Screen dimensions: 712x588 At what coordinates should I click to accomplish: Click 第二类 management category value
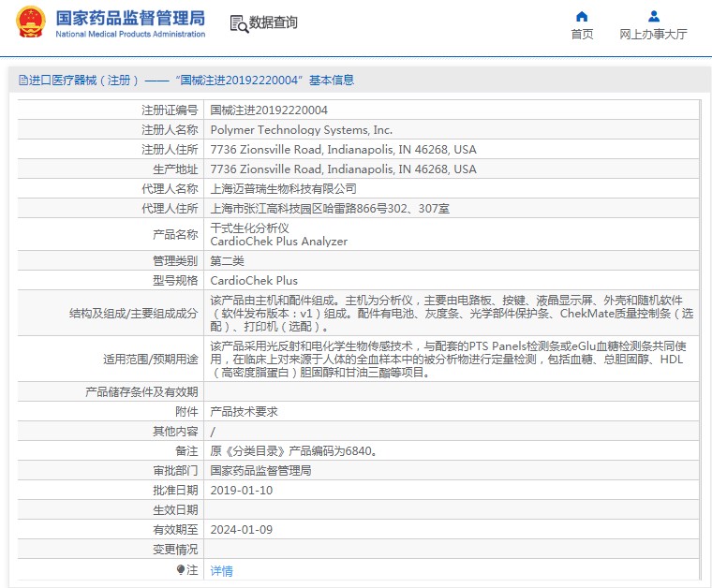(227, 261)
